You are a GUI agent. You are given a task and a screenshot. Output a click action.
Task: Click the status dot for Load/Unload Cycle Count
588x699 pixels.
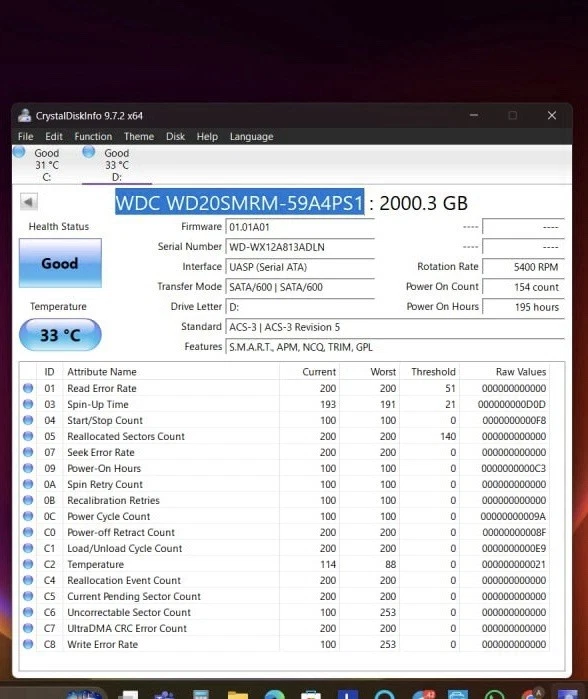[28, 548]
